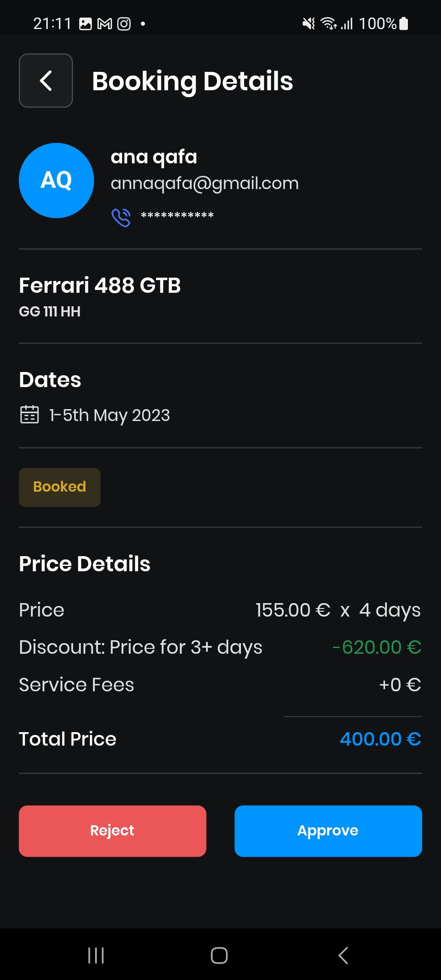Tap the blue phone call icon

(121, 217)
